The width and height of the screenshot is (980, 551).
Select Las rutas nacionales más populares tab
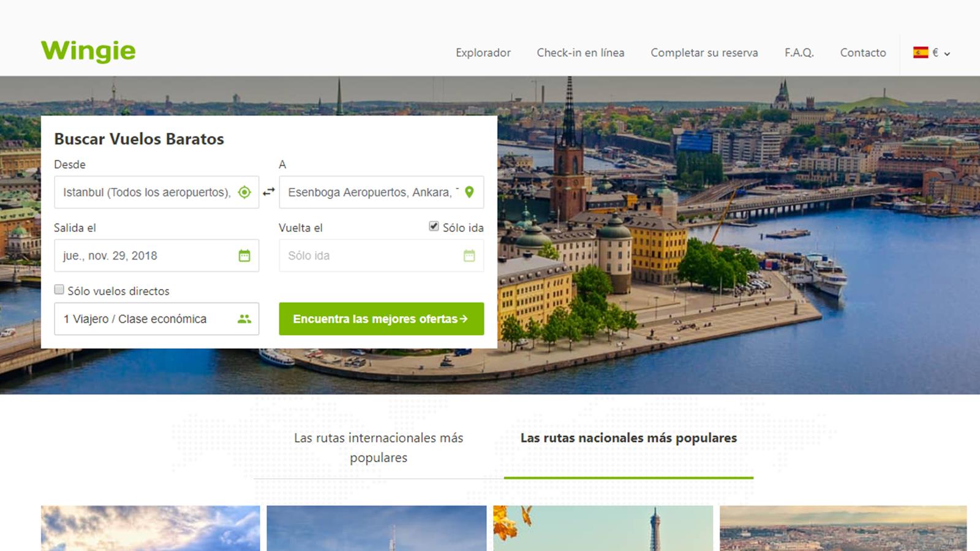click(628, 438)
